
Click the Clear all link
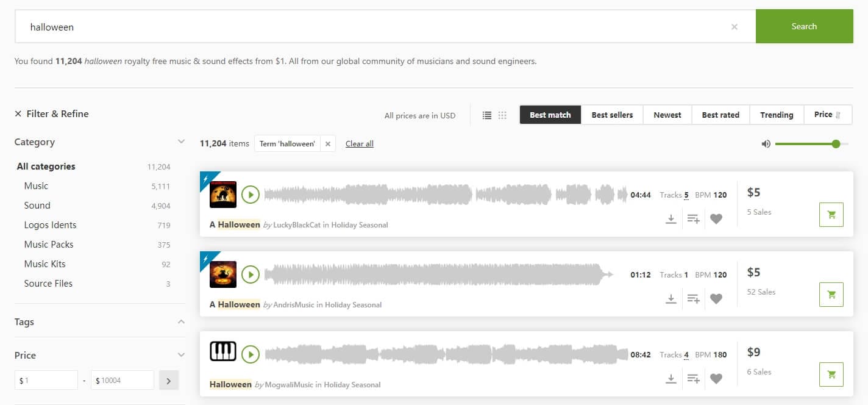[x=360, y=144]
